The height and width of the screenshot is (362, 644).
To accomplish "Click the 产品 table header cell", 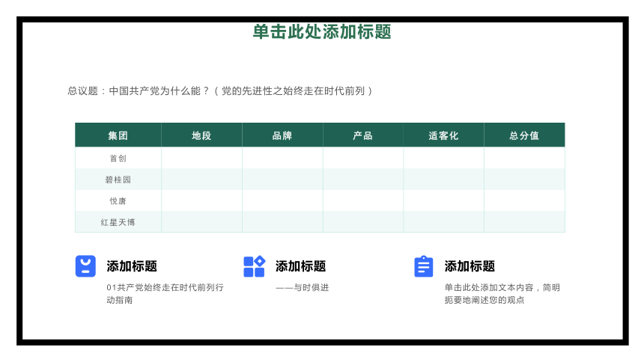I will pos(363,135).
